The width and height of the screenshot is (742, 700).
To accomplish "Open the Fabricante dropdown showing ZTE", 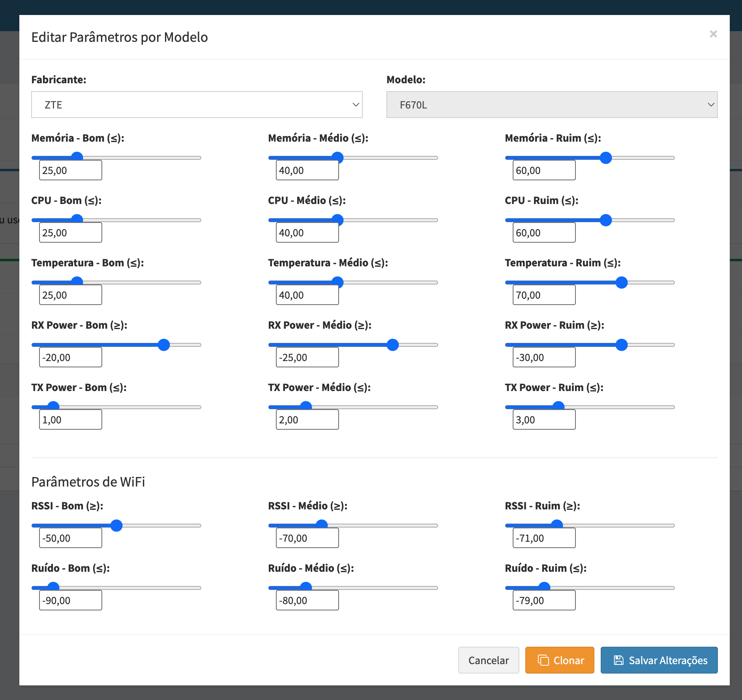I will tap(197, 105).
